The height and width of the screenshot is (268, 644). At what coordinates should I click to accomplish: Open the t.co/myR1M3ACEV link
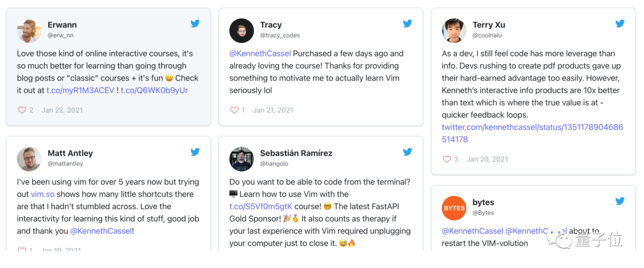80,90
